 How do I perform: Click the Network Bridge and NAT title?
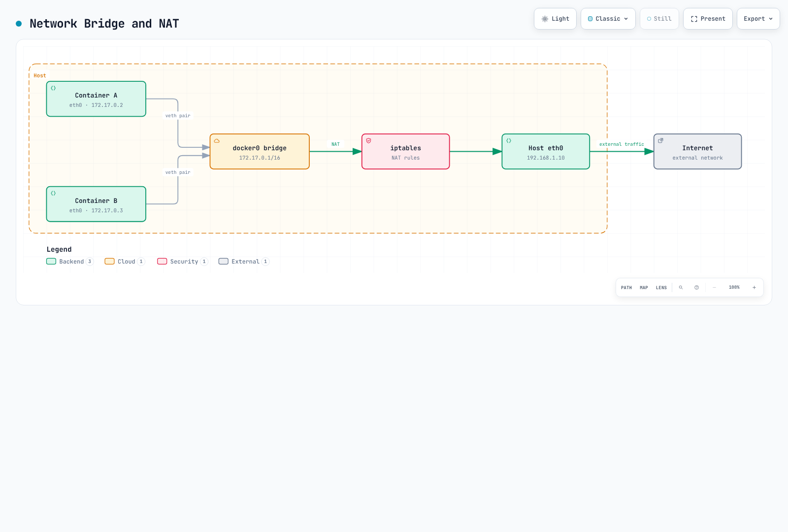(104, 24)
